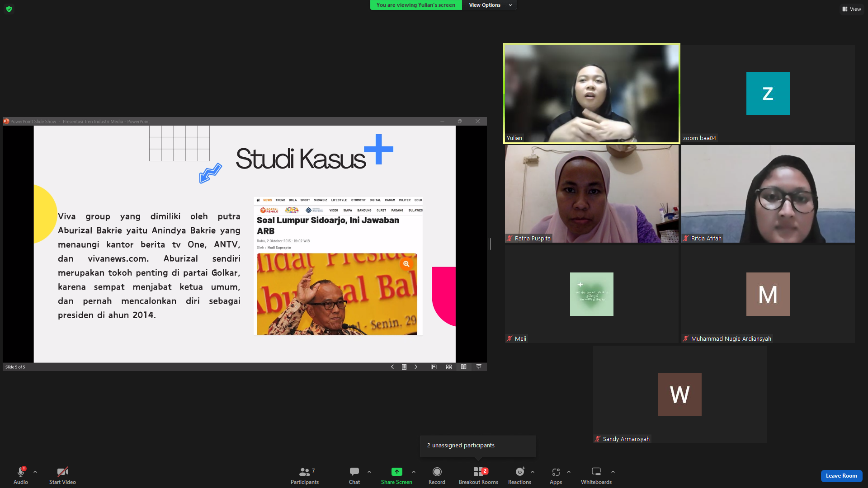868x488 pixels.
Task: Open the Participants panel
Action: [305, 475]
